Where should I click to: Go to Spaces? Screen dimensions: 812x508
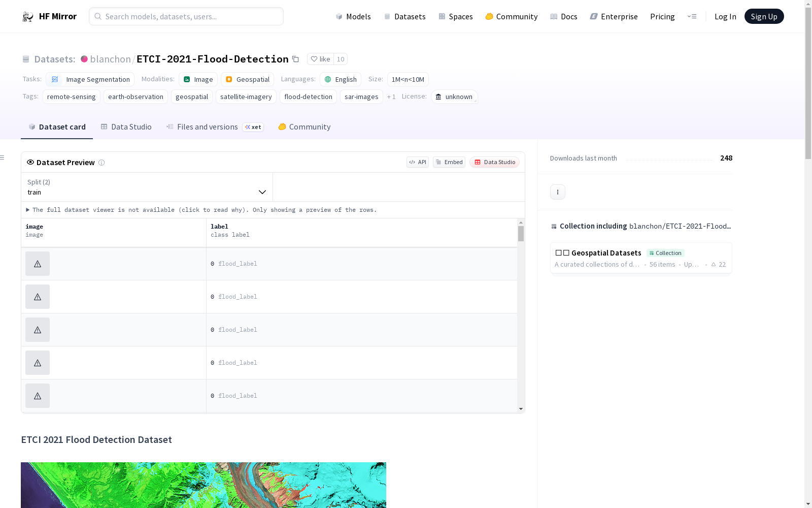click(456, 16)
